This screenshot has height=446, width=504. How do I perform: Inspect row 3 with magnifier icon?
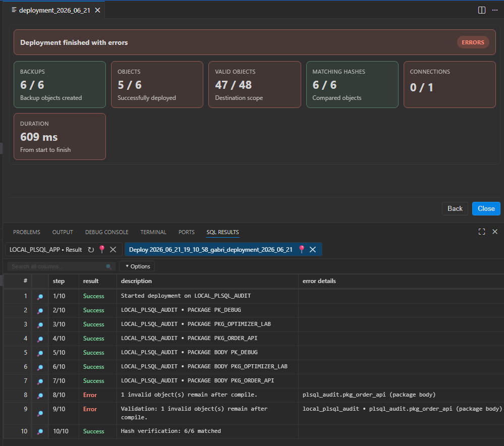click(x=40, y=325)
